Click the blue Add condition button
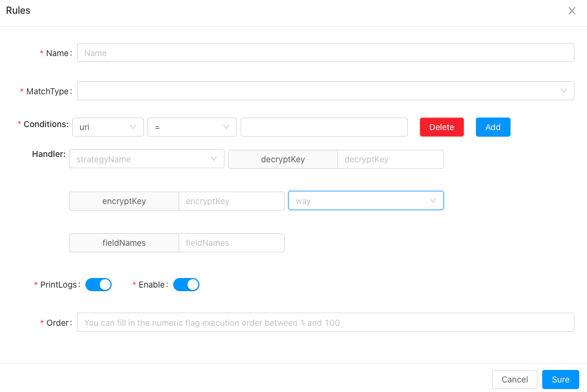This screenshot has height=392, width=587. point(493,127)
